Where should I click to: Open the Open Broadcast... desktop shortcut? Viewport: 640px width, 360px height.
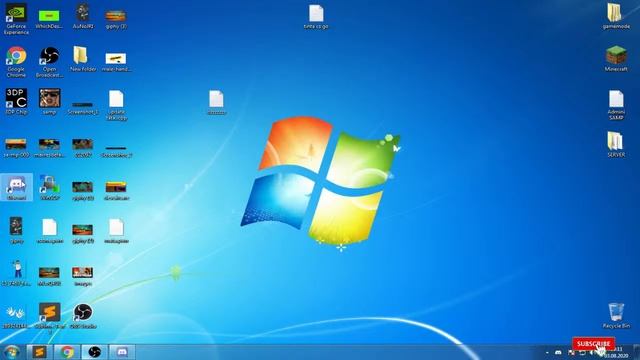pos(49,62)
